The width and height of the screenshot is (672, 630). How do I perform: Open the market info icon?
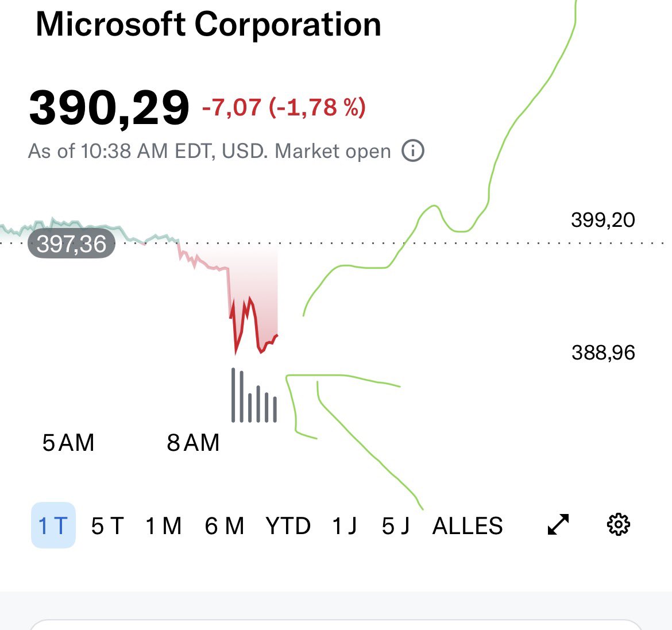click(413, 151)
